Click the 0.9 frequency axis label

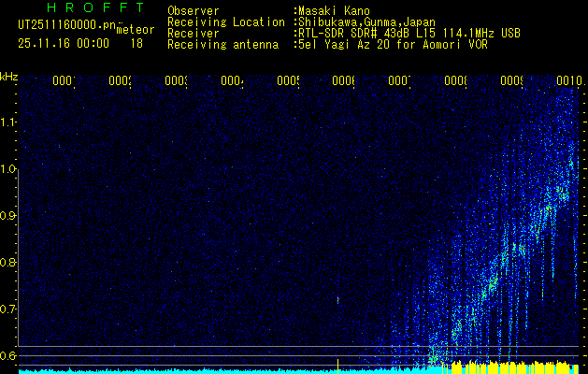[7, 216]
